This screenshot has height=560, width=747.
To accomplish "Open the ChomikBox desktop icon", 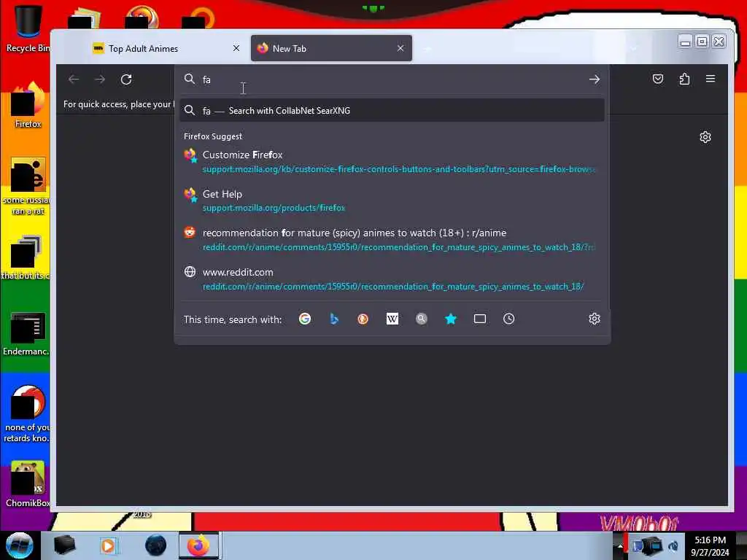I will pyautogui.click(x=28, y=483).
